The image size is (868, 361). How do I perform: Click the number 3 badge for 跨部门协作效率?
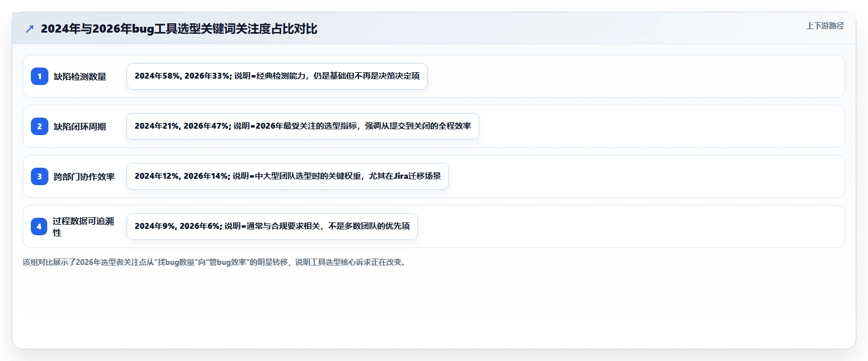40,176
